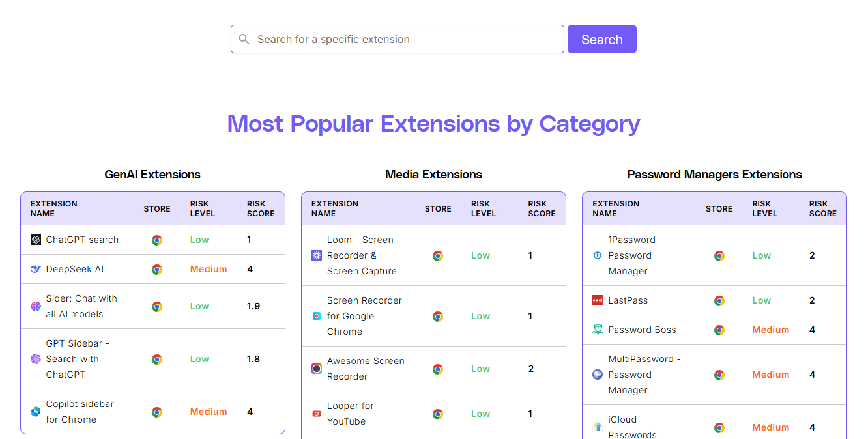Click the Looper for YouTube icon

click(x=315, y=414)
